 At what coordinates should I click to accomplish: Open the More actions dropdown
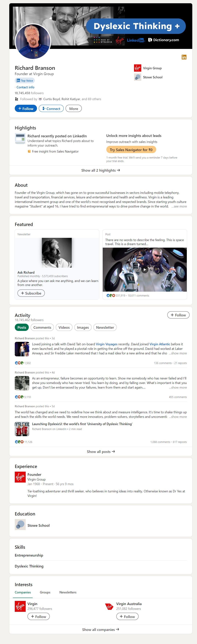click(x=74, y=109)
